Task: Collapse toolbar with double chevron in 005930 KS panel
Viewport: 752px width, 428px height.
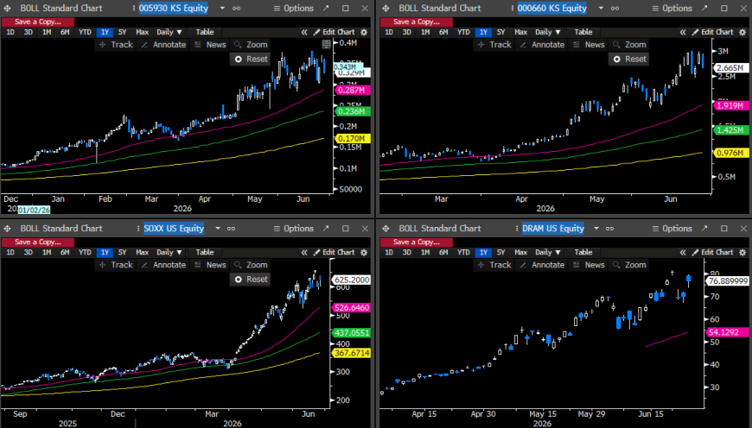Action: point(304,32)
